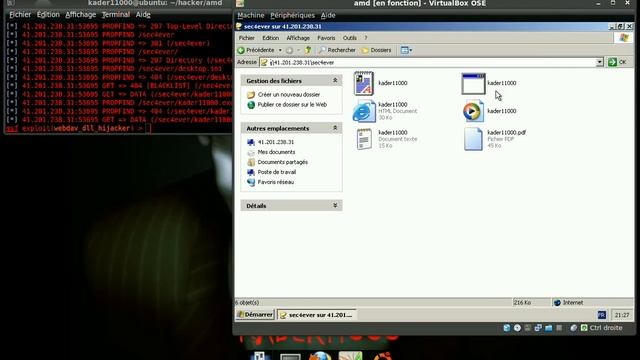Open Favoris menu in Explorer
Screen dimensions: 640x360
pyautogui.click(x=326, y=38)
